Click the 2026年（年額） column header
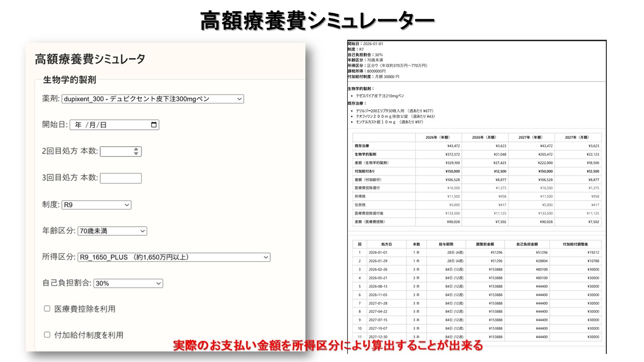Screen dimensions: 644x362 click(439, 137)
